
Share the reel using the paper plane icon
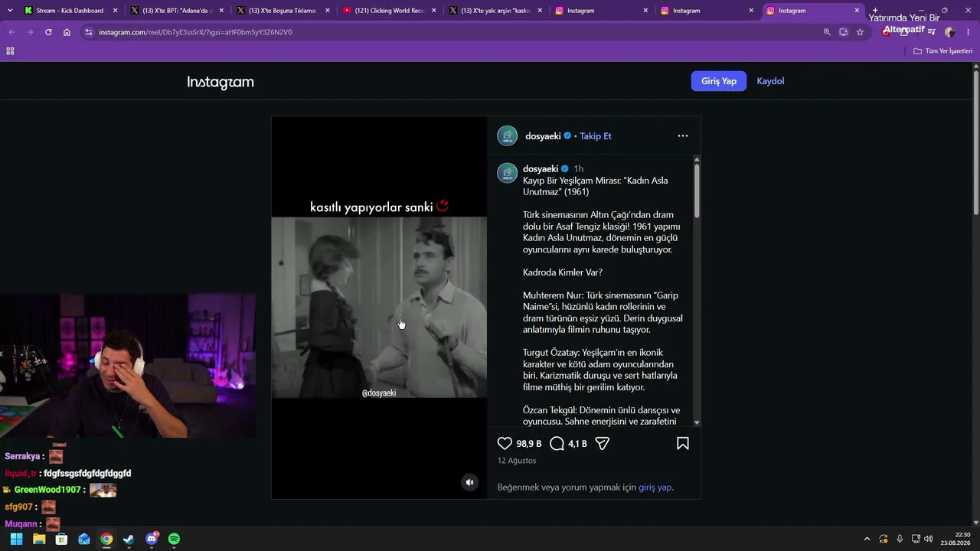pyautogui.click(x=603, y=444)
